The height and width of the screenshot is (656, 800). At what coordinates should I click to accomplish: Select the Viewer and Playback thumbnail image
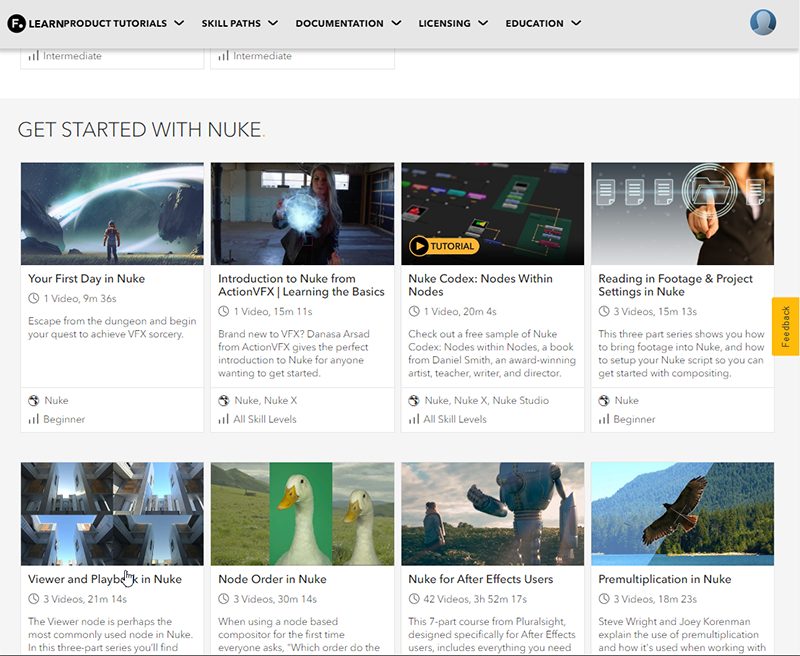[112, 513]
